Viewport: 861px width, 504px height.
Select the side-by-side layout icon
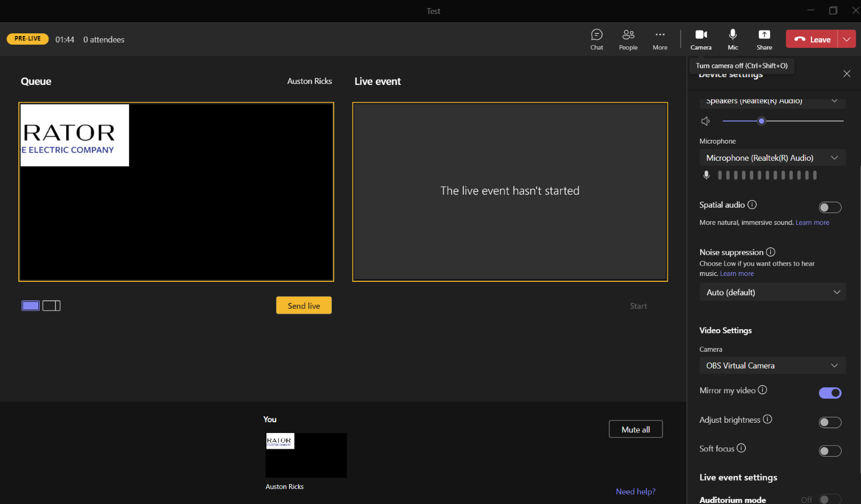[x=52, y=306]
